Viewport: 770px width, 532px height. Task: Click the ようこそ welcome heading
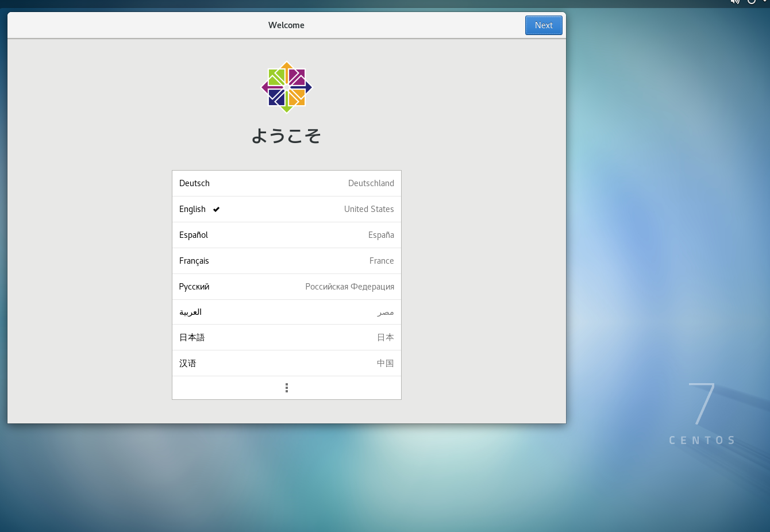[x=286, y=136]
